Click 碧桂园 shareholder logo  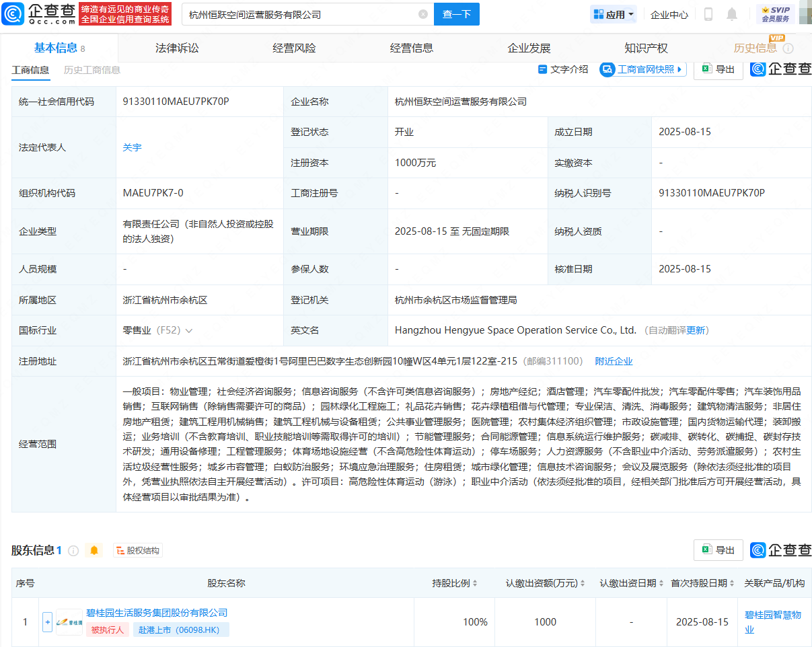coord(69,622)
